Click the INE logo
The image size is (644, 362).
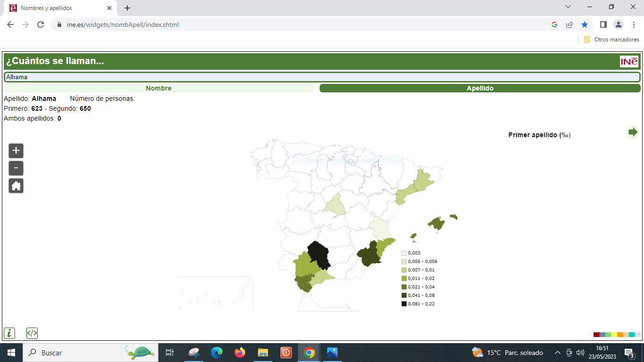pos(629,61)
